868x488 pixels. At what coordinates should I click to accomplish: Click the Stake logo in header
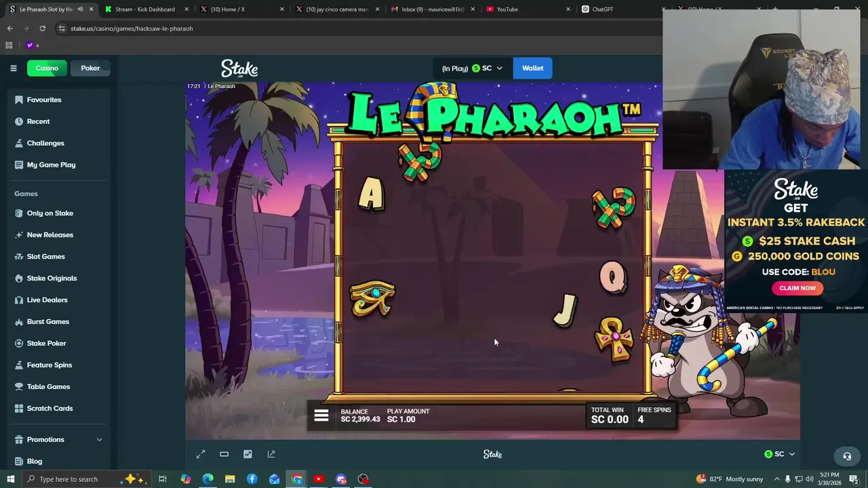click(239, 68)
